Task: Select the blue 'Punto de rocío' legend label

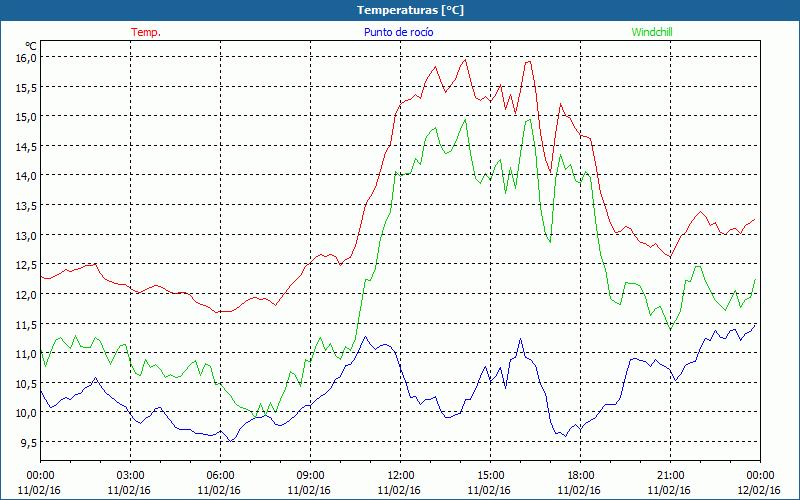Action: pyautogui.click(x=398, y=32)
